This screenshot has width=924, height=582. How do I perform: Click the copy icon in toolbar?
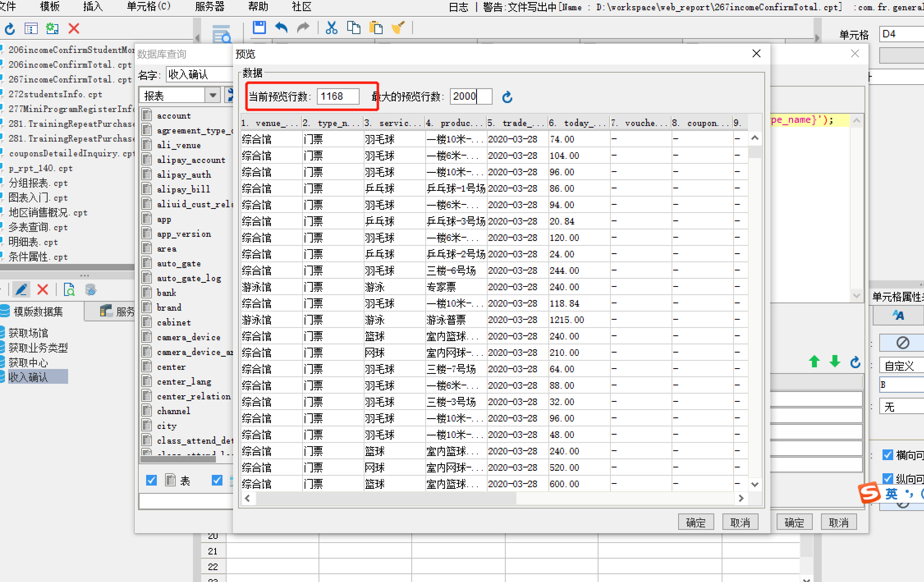(353, 28)
